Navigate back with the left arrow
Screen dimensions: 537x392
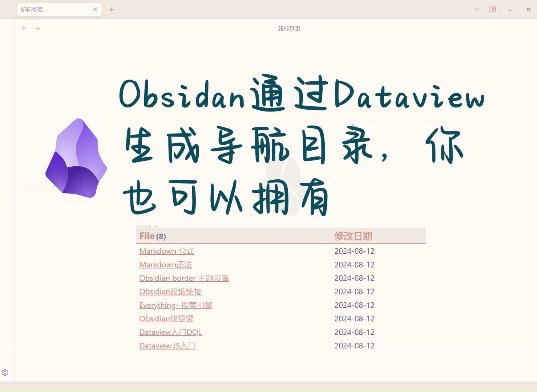[x=24, y=28]
